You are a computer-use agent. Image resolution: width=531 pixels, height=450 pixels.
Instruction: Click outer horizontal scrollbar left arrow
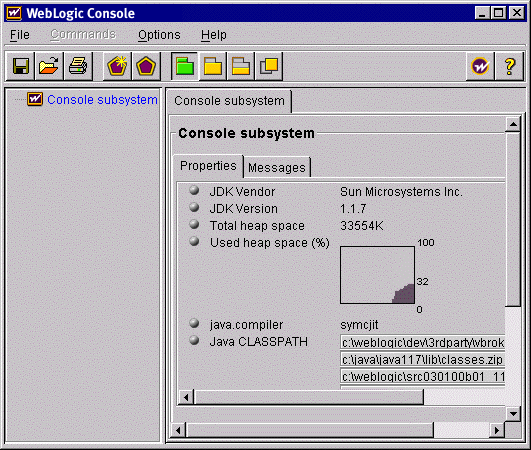click(x=178, y=430)
